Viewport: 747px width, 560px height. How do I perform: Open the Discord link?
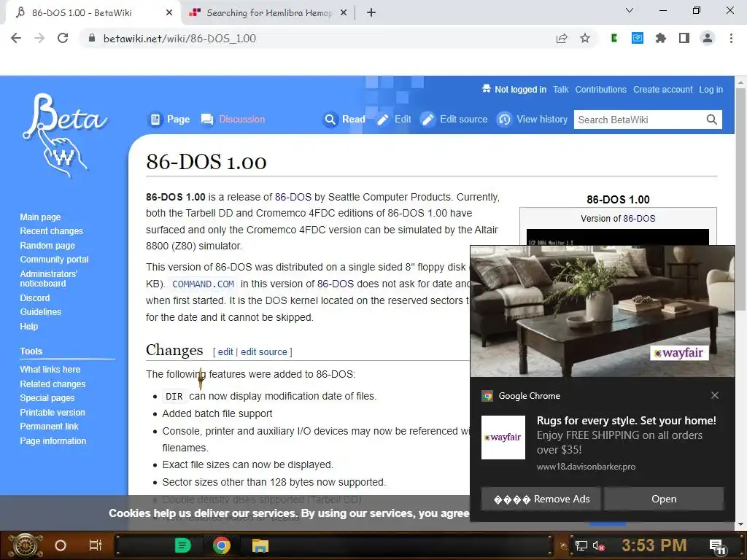click(35, 298)
